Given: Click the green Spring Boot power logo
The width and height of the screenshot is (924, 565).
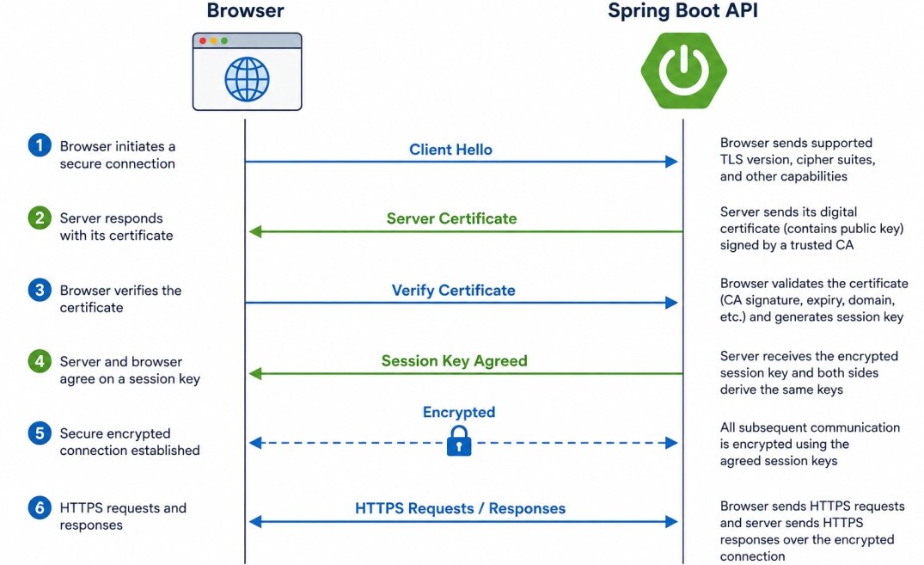Looking at the screenshot, I should pos(683,71).
